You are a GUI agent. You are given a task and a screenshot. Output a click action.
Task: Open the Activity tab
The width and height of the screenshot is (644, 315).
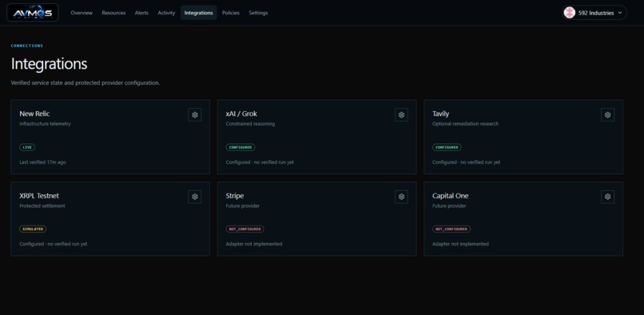point(166,13)
